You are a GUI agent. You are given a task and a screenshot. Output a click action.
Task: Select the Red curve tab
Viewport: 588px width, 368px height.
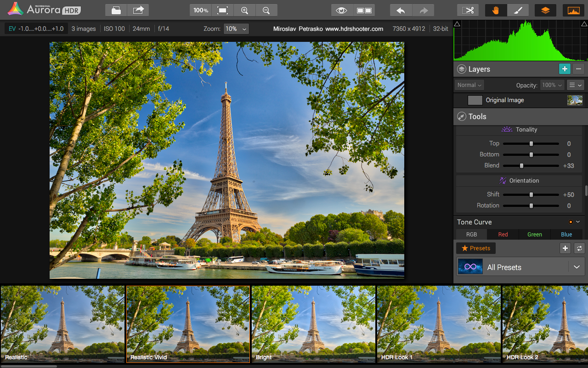coord(503,234)
